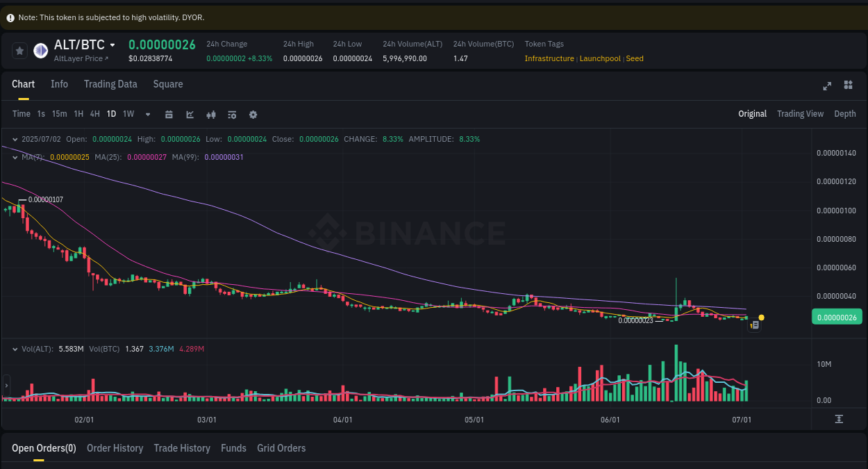868x469 pixels.
Task: Click the AltLayer coin logo
Action: pyautogui.click(x=40, y=50)
